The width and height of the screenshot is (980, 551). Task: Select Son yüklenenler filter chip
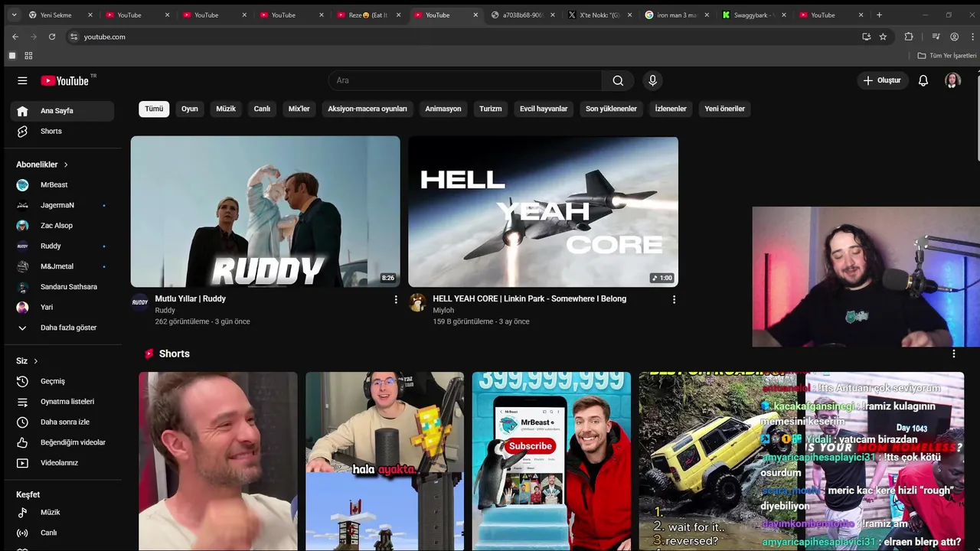(x=611, y=109)
